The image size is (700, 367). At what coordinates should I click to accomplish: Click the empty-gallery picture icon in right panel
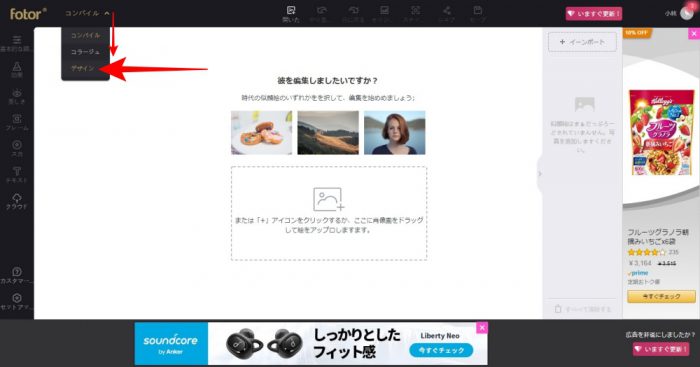click(584, 104)
